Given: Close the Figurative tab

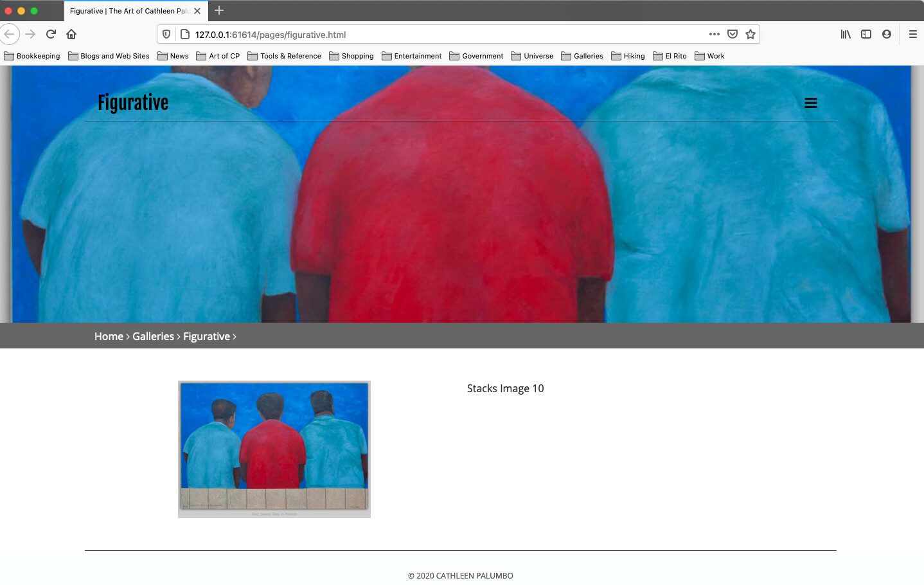Looking at the screenshot, I should click(197, 11).
